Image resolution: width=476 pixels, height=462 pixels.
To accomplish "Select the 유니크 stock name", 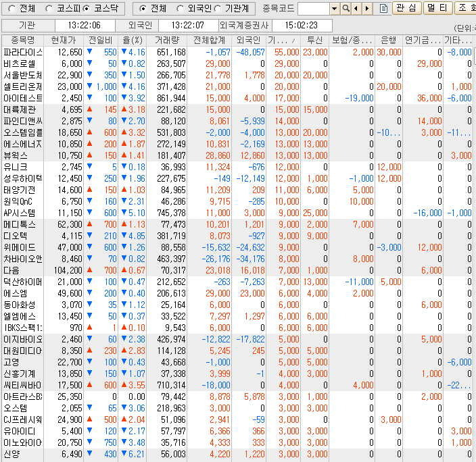I will coord(16,167).
